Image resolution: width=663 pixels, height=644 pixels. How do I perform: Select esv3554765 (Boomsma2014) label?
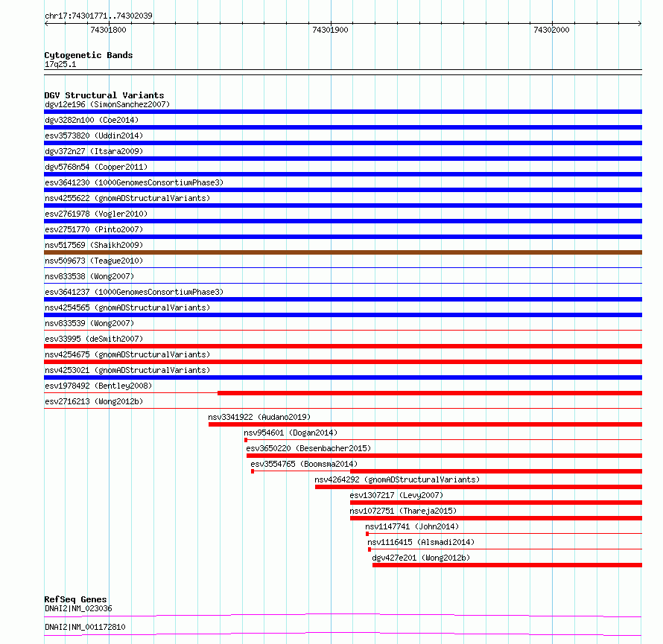click(x=304, y=464)
